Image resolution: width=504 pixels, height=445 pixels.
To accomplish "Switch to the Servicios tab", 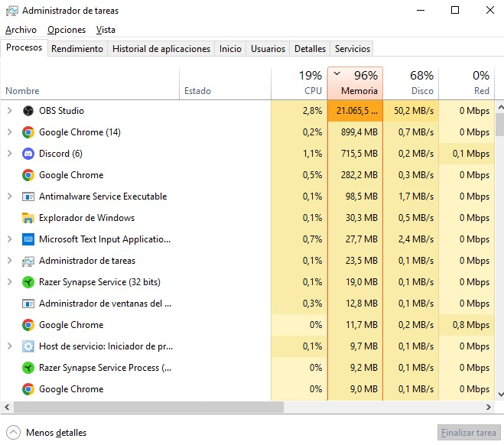I will pos(353,49).
